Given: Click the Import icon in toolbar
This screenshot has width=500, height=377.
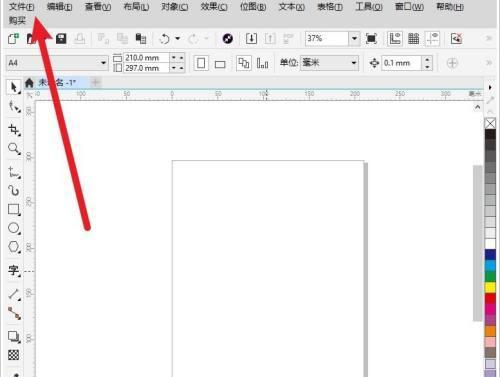Looking at the screenshot, I should (251, 39).
